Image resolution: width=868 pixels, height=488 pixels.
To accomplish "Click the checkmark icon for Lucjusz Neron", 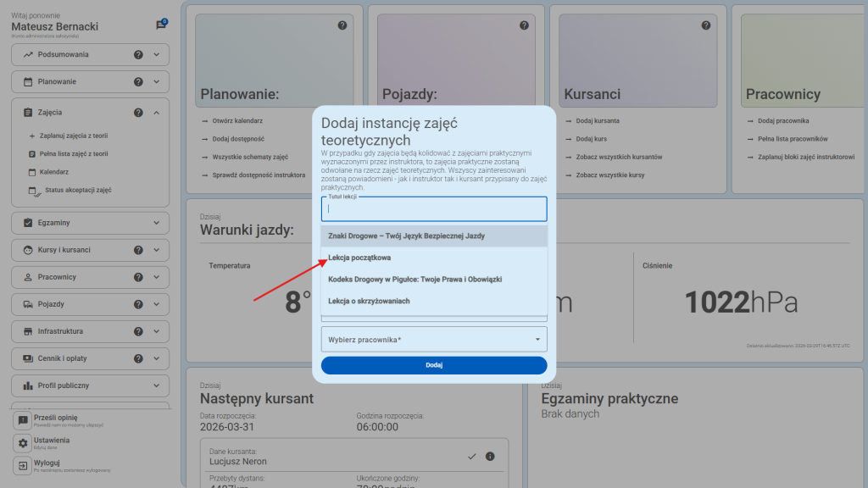I will coord(472,457).
